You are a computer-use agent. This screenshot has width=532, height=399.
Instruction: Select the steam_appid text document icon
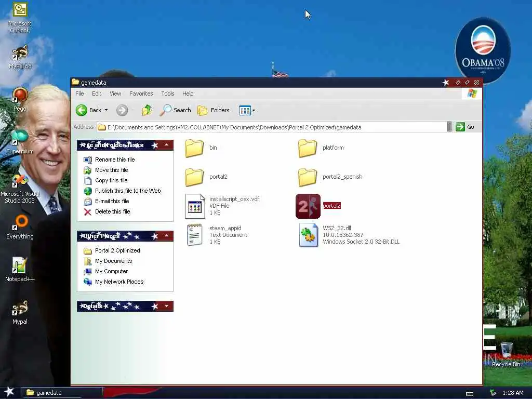pyautogui.click(x=195, y=235)
